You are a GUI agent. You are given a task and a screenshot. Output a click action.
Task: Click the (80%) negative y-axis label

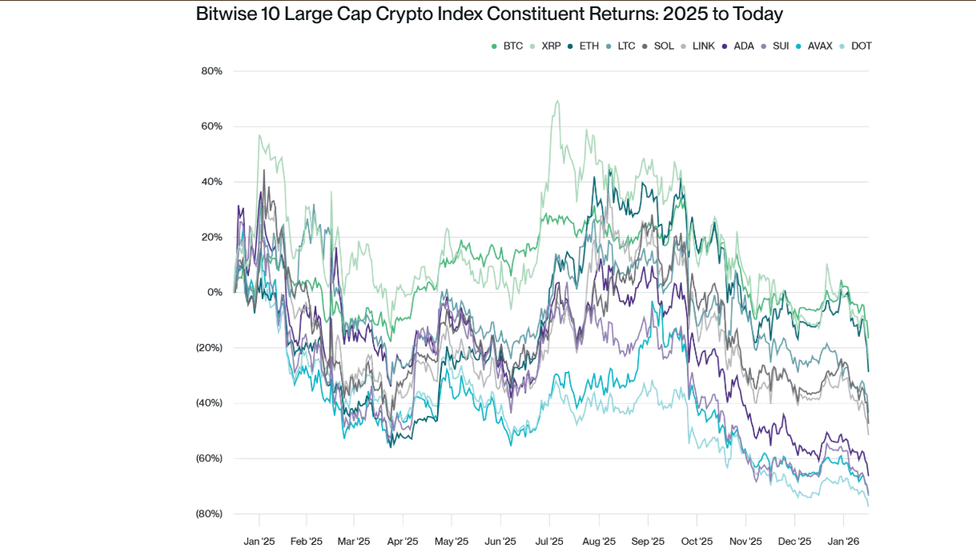pyautogui.click(x=209, y=514)
